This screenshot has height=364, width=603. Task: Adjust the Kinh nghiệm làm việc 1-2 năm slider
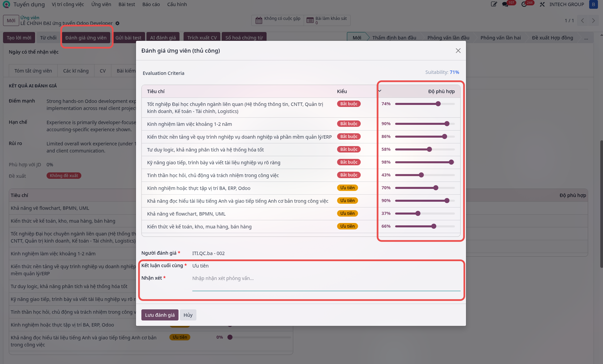425,124
